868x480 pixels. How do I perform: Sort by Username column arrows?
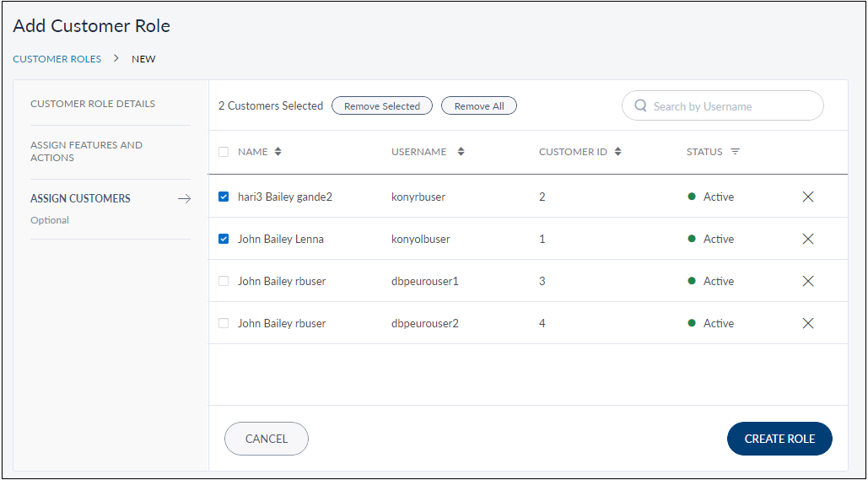click(x=461, y=152)
